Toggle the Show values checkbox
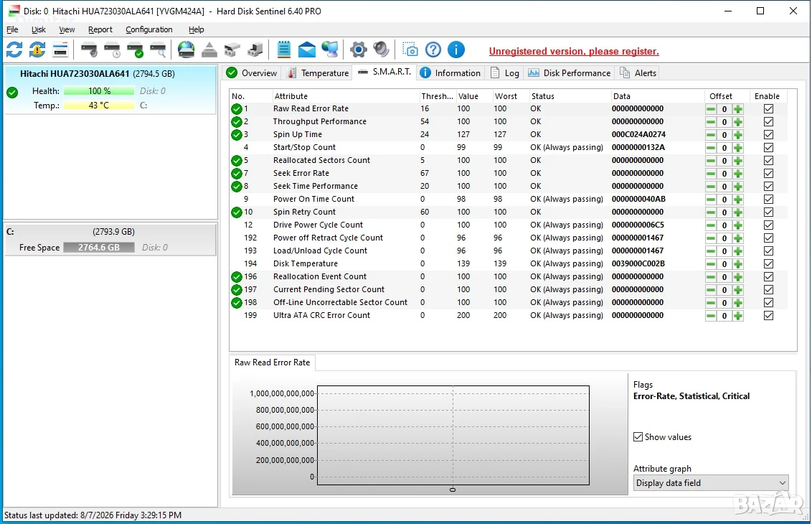The height and width of the screenshot is (524, 812). [x=638, y=437]
